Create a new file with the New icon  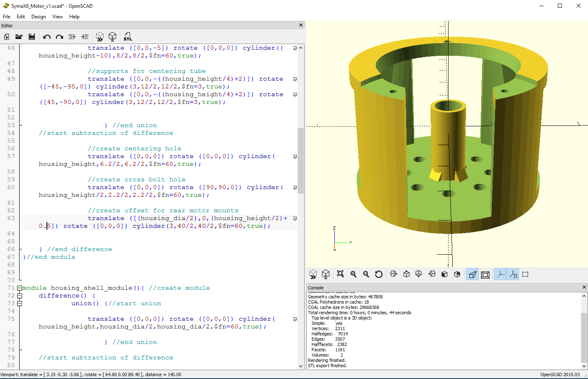click(x=7, y=37)
